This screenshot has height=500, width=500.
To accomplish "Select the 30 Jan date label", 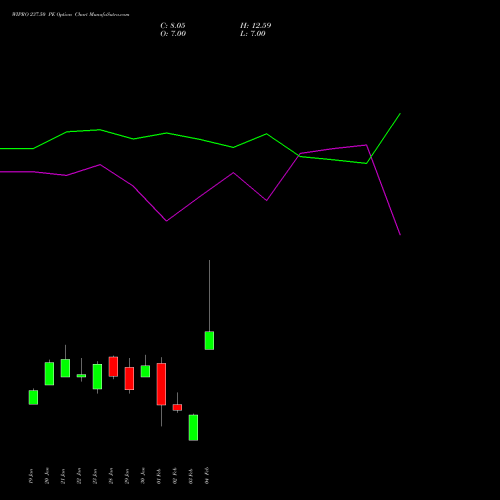I will click(143, 476).
